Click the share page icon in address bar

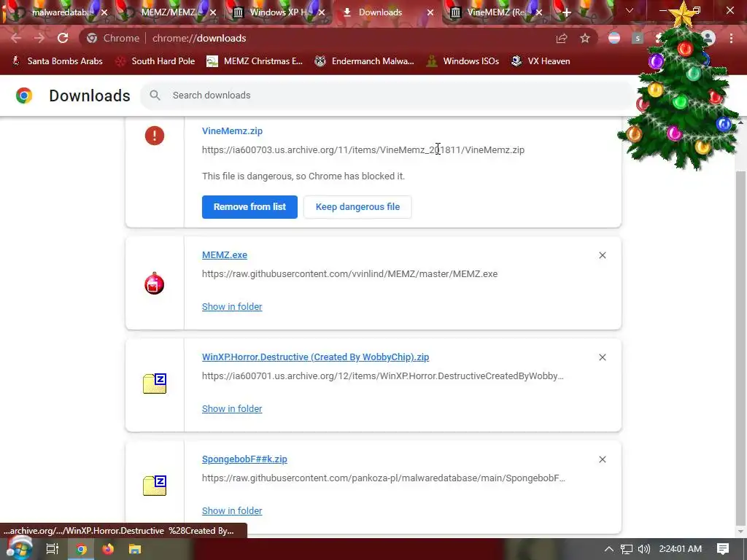(x=562, y=38)
